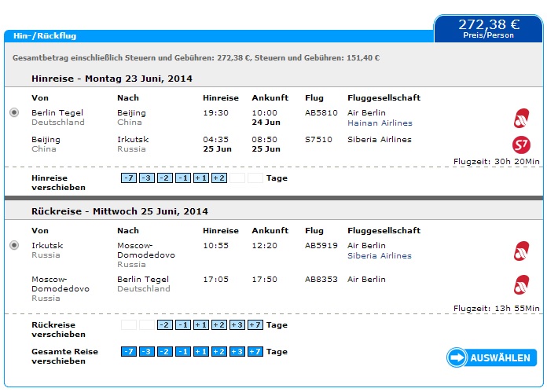The height and width of the screenshot is (392, 547).
Task: Click flight number AB8353
Action: tap(321, 280)
